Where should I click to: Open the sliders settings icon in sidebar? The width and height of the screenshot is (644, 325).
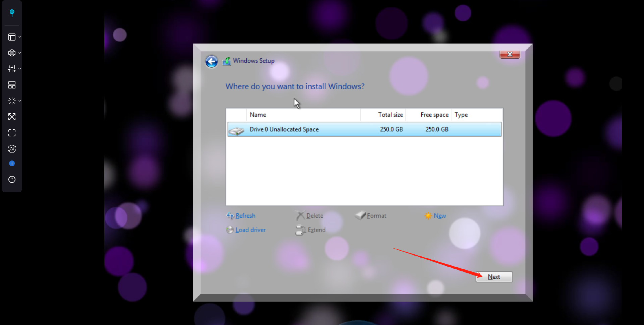(12, 69)
